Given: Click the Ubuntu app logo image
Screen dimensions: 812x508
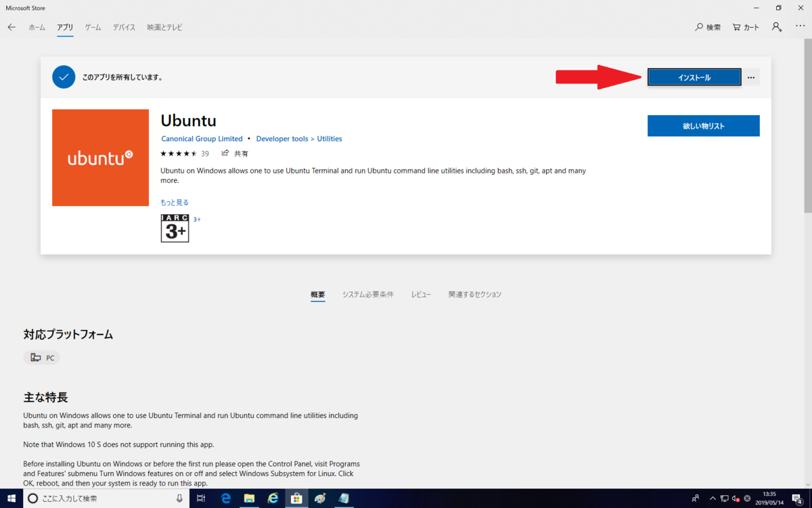Looking at the screenshot, I should pos(100,158).
